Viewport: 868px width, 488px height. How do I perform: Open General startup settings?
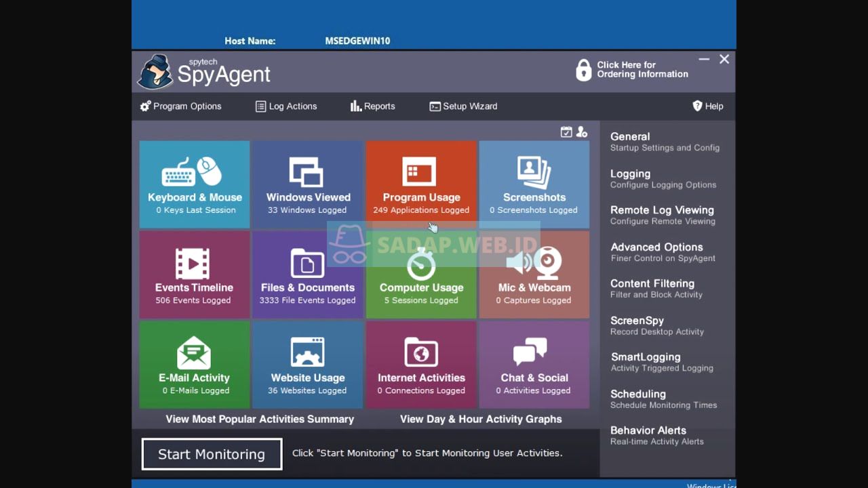click(665, 142)
